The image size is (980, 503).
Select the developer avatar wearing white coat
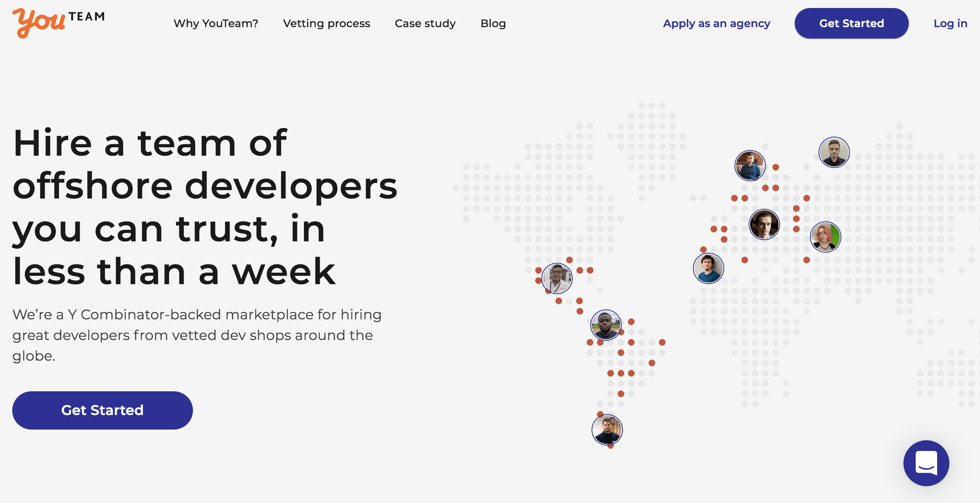point(557,278)
